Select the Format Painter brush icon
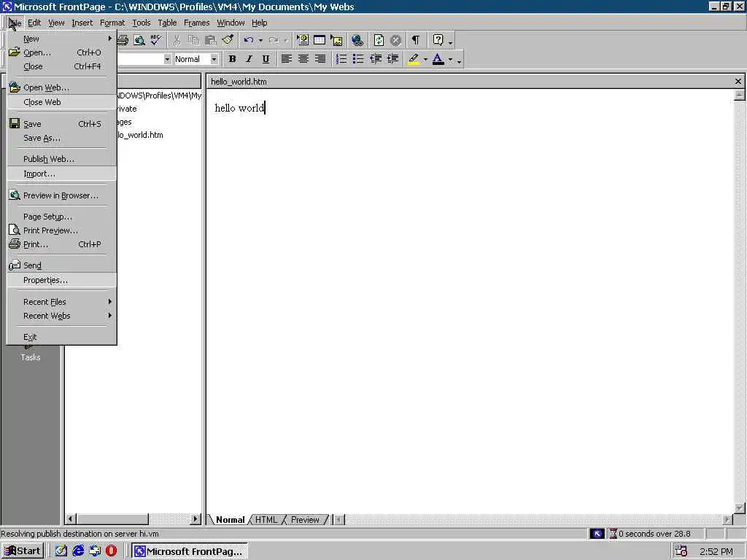Image resolution: width=747 pixels, height=560 pixels. tap(228, 41)
